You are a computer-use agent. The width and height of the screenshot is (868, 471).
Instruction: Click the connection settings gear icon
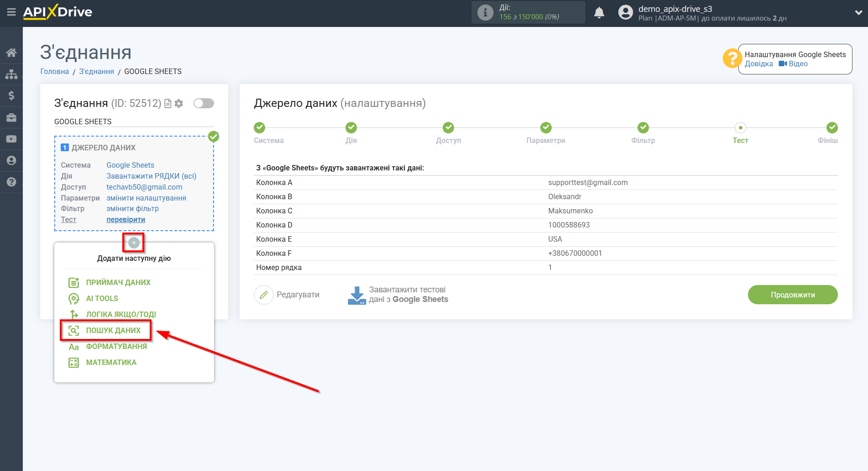[179, 104]
